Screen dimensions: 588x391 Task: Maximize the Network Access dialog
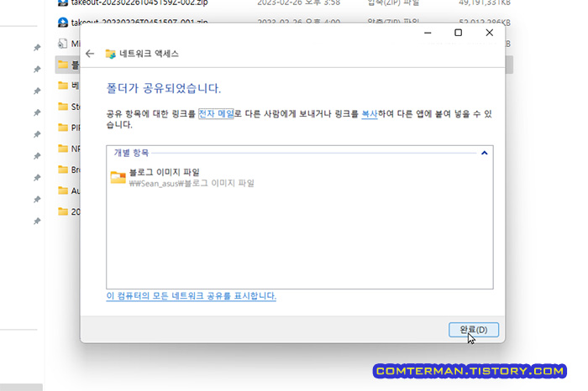[x=458, y=33]
